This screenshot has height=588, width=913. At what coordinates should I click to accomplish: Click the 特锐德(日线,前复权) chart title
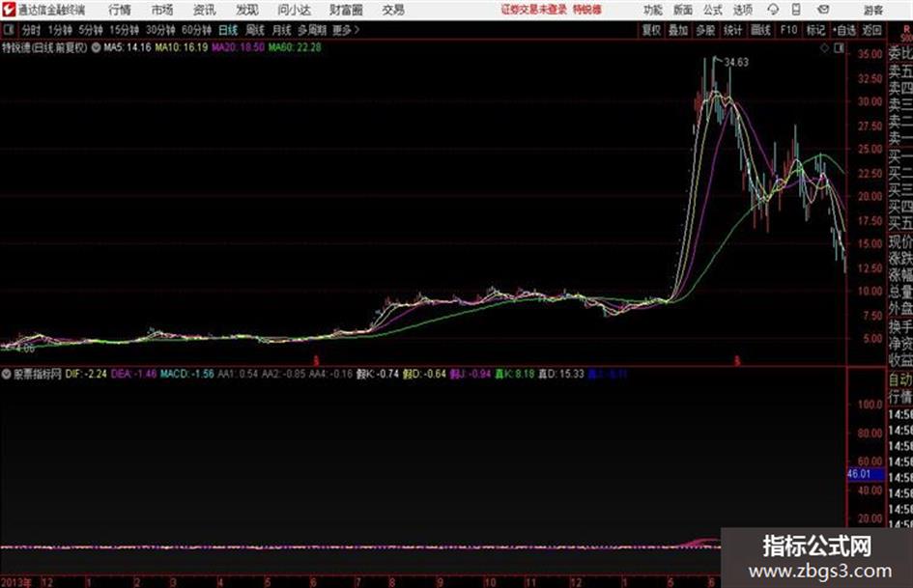44,47
